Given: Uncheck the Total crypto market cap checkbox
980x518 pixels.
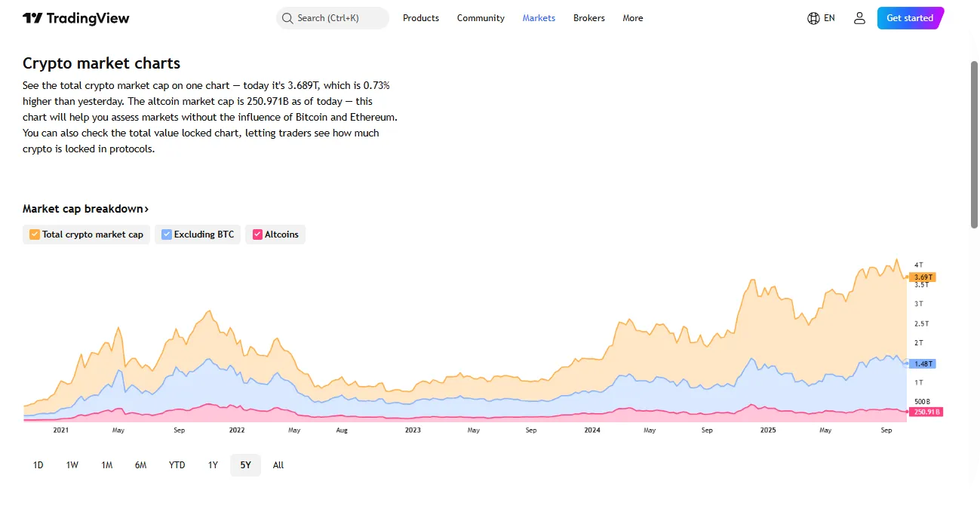Looking at the screenshot, I should click(34, 234).
